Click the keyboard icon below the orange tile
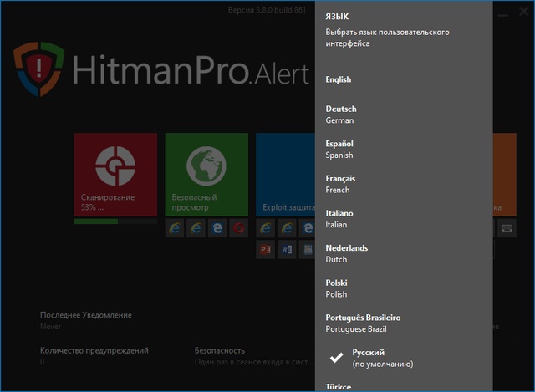This screenshot has height=392, width=535. [x=507, y=228]
